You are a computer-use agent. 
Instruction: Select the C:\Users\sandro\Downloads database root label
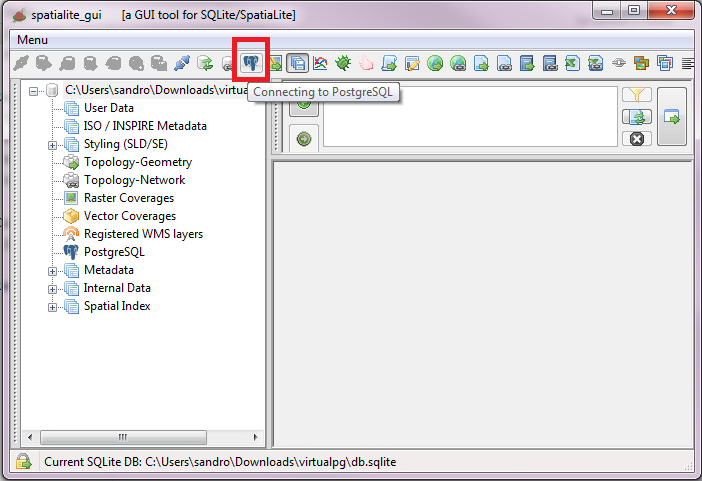click(156, 90)
